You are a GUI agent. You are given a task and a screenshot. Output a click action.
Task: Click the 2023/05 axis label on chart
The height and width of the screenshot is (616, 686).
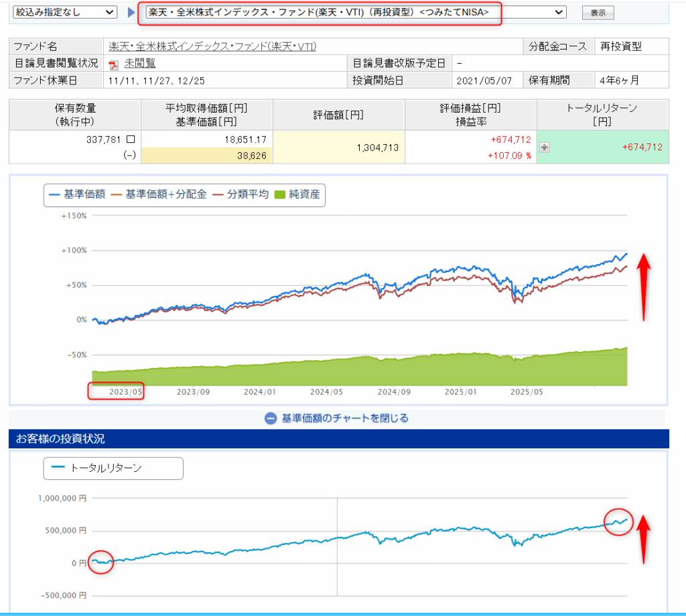(127, 392)
